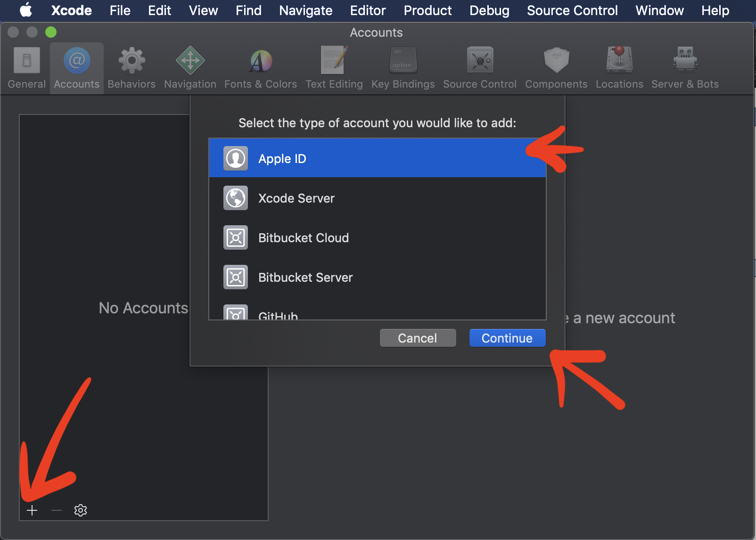
Task: Open the Behaviors preferences pane
Action: click(131, 68)
